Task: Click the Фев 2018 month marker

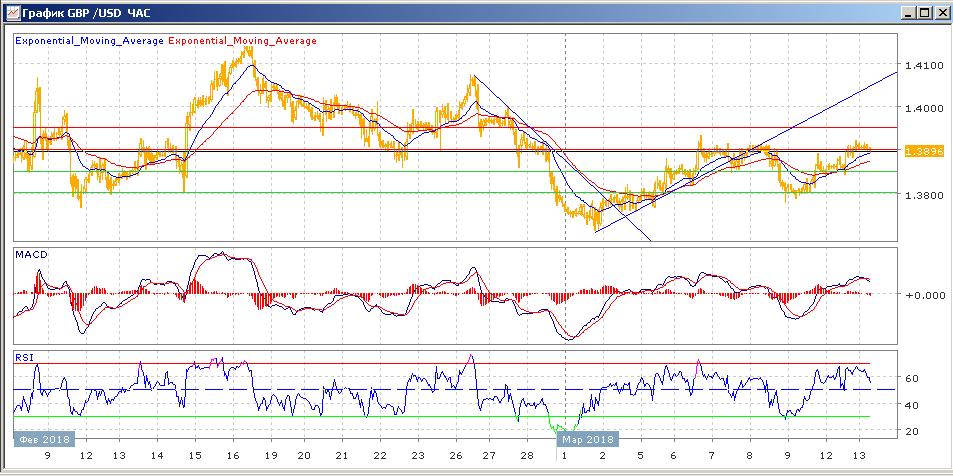Action: click(43, 438)
